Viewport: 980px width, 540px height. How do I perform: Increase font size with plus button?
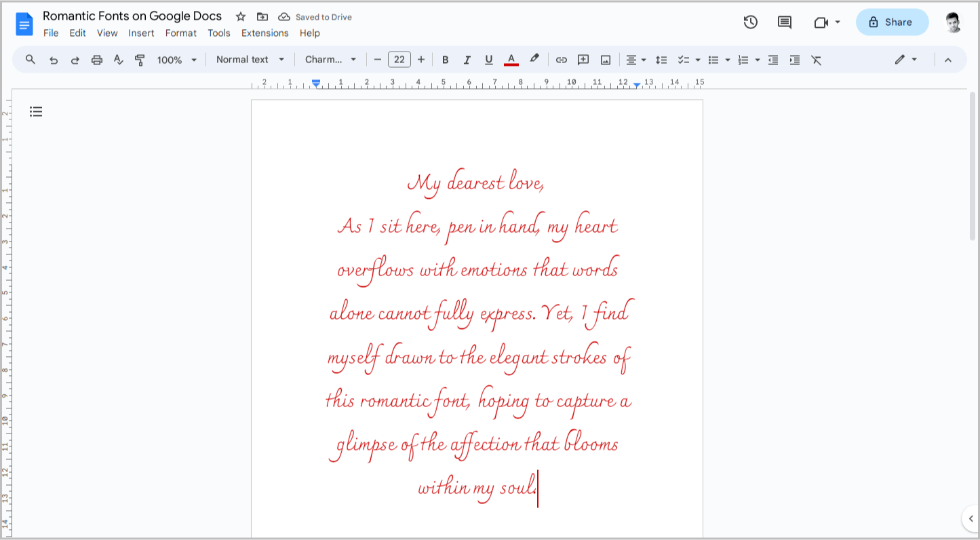(421, 60)
